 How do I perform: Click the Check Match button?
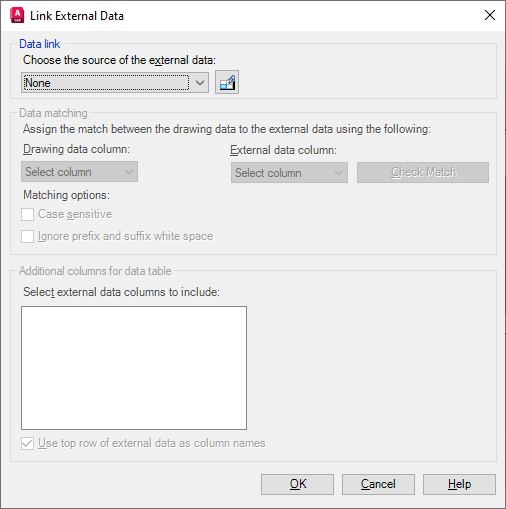[423, 172]
